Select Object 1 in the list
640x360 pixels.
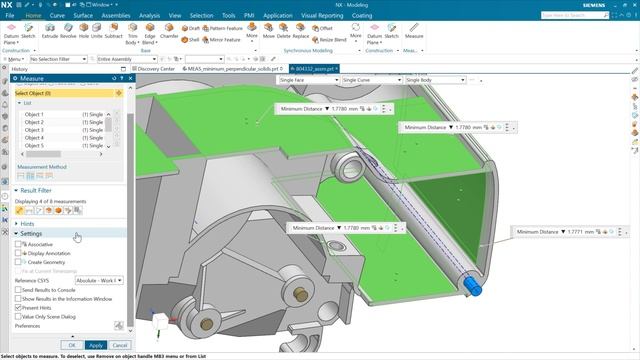[64, 115]
